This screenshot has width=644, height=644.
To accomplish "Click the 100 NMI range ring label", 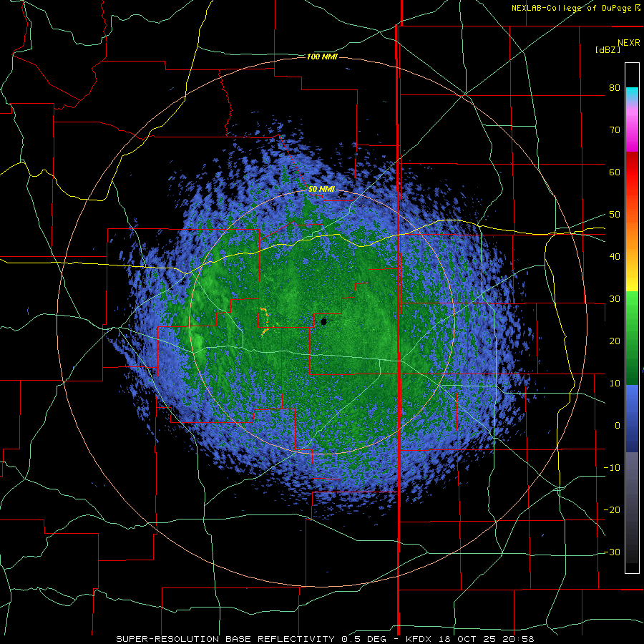I will tap(322, 57).
